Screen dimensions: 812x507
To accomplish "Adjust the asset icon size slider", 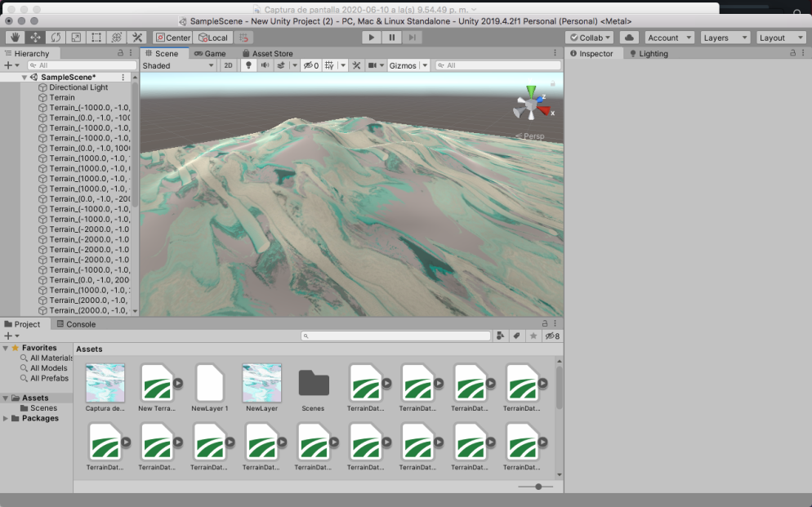I will 538,487.
